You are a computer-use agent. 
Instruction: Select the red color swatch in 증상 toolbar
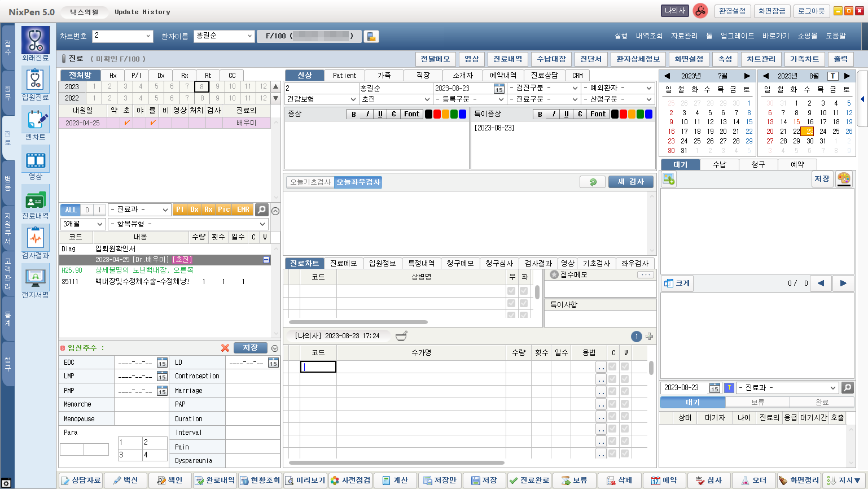pyautogui.click(x=437, y=114)
